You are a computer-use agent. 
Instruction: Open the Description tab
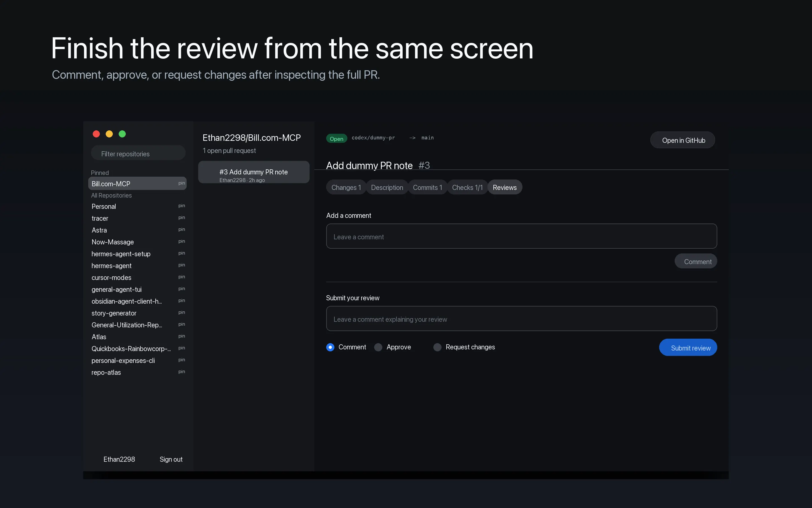coord(387,187)
